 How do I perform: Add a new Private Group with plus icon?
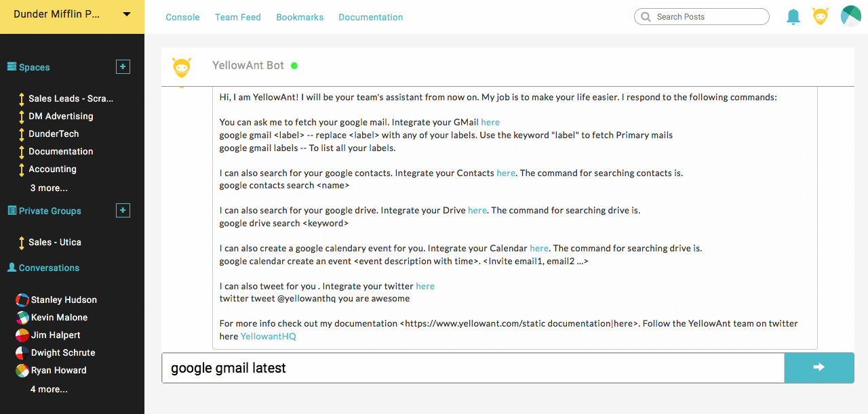123,210
